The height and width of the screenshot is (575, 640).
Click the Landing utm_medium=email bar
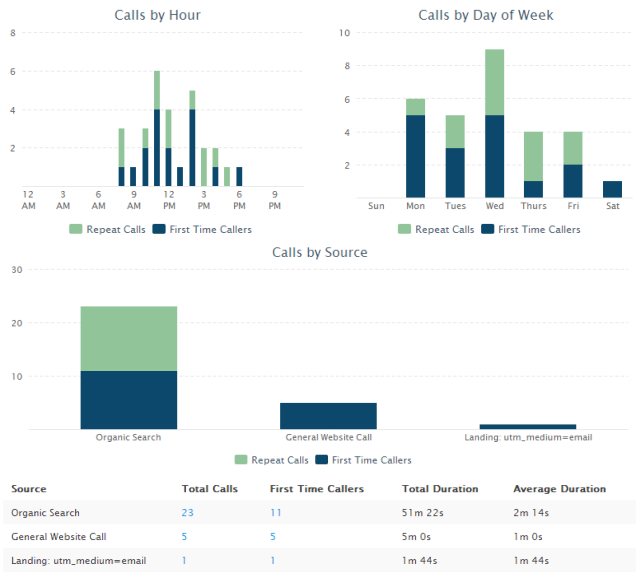point(528,427)
